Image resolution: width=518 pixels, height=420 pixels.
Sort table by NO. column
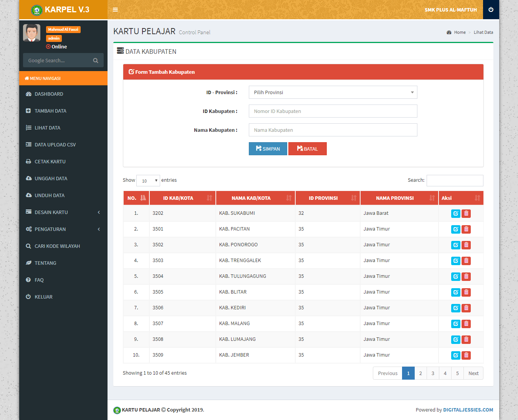coord(136,198)
